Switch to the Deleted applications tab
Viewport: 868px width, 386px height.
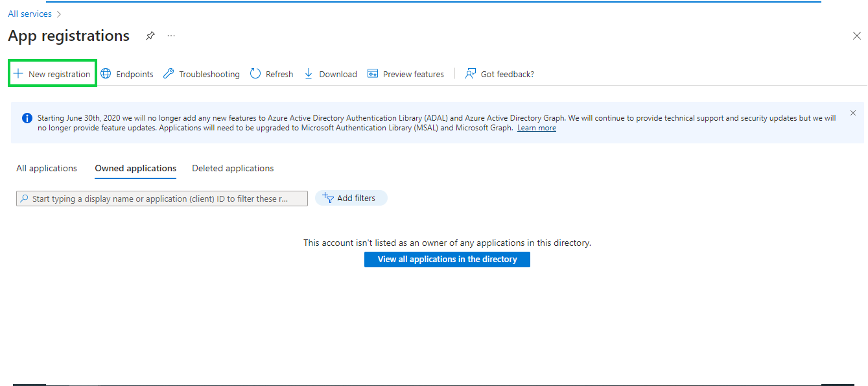(233, 168)
